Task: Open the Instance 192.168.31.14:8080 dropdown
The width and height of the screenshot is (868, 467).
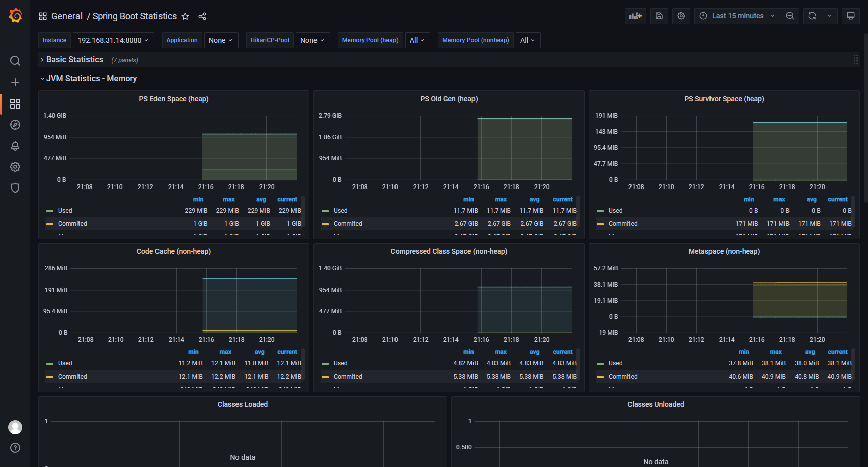Action: click(113, 40)
